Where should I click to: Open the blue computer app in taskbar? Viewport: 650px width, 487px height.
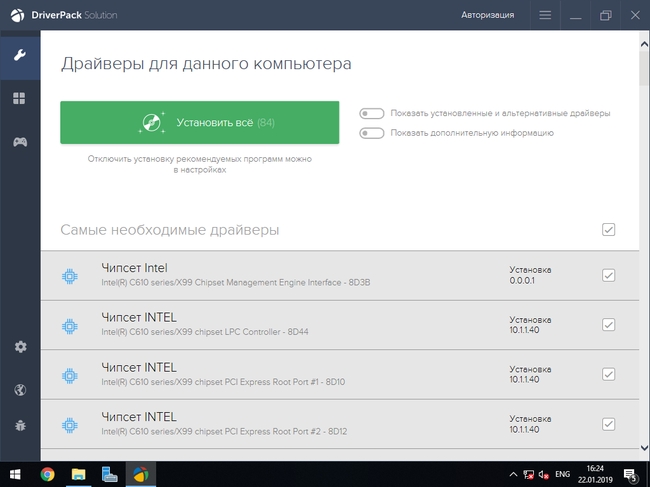tap(109, 474)
